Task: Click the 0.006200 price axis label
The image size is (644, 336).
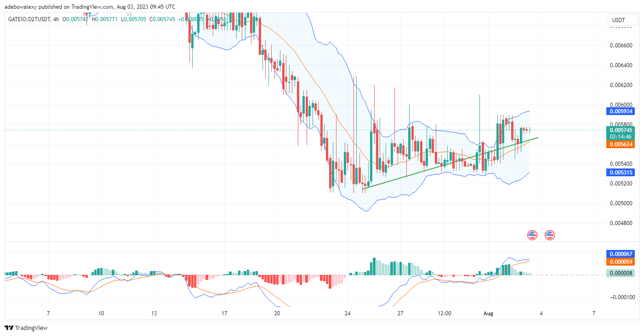Action: click(x=621, y=85)
